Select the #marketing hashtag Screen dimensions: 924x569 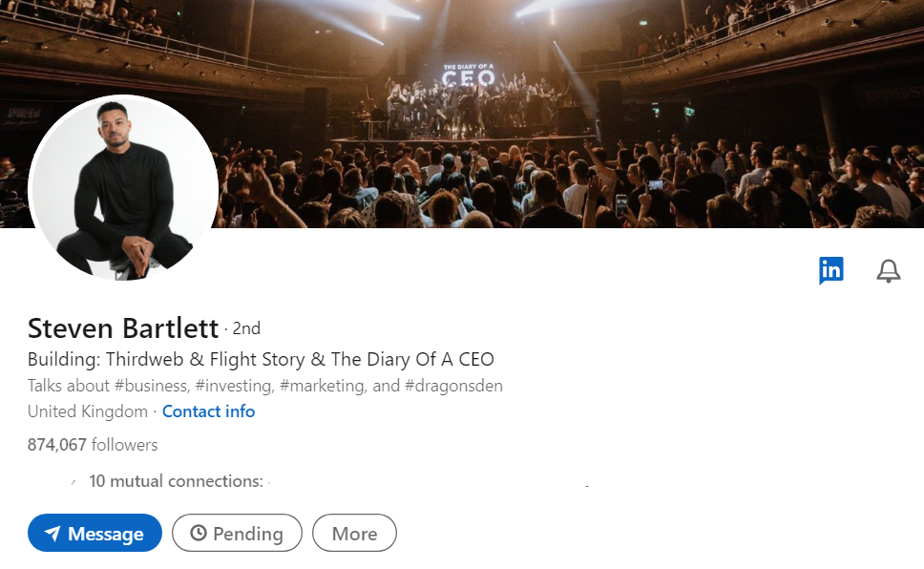(322, 386)
